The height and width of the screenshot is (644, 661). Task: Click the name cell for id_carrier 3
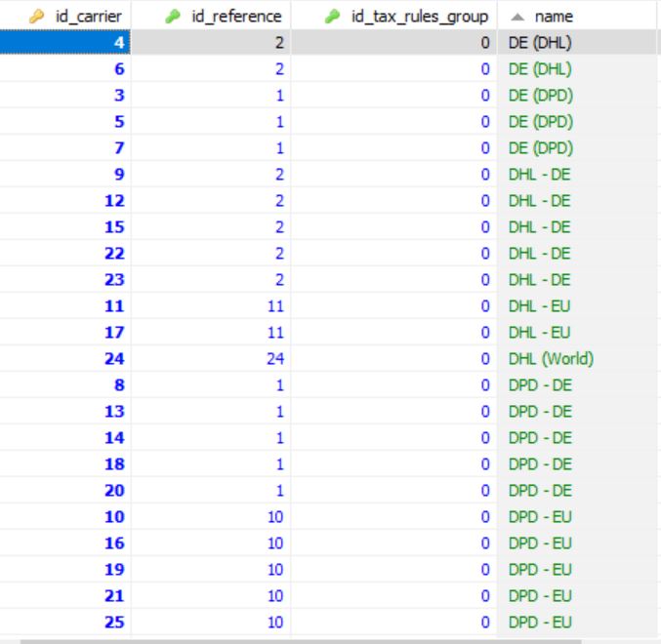(539, 96)
